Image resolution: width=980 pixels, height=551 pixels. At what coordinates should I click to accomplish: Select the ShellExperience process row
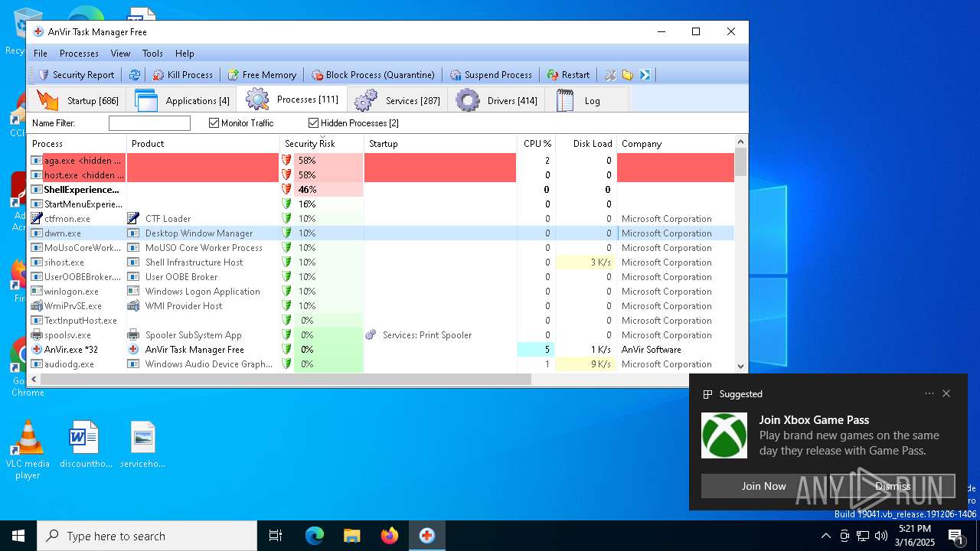381,190
